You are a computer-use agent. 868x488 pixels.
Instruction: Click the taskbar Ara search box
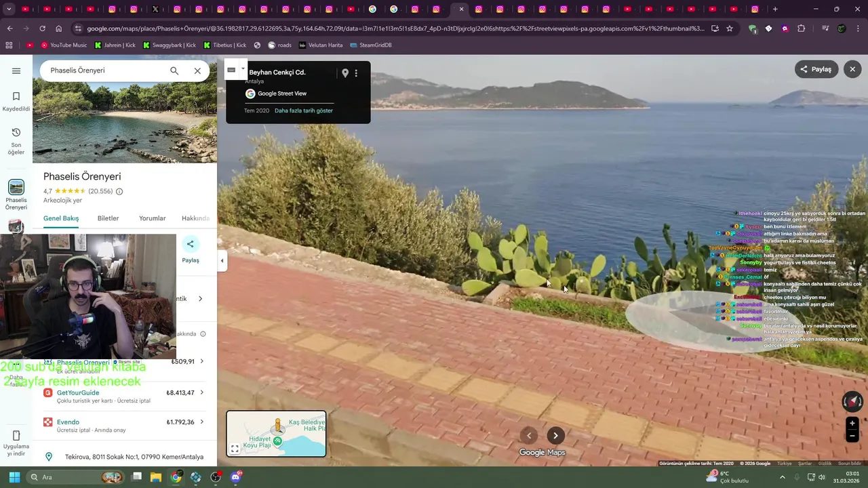76,477
